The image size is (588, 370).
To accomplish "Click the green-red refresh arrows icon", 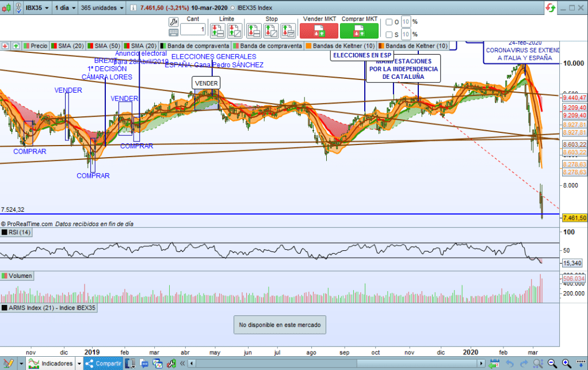I will [x=551, y=8].
